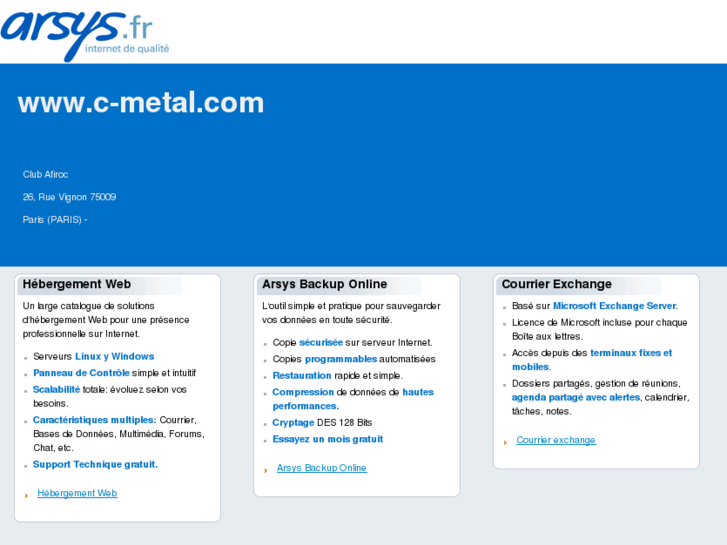Click the Club Afiroc text
This screenshot has height=545, width=727.
pyautogui.click(x=45, y=174)
